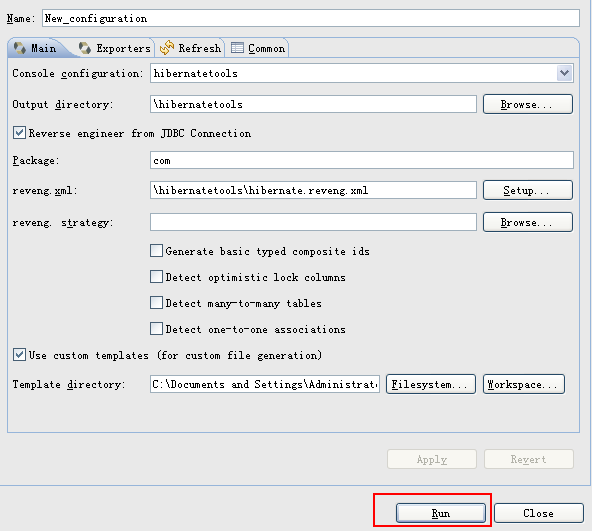
Task: Click the greyed-out Apply button
Action: coord(432,459)
